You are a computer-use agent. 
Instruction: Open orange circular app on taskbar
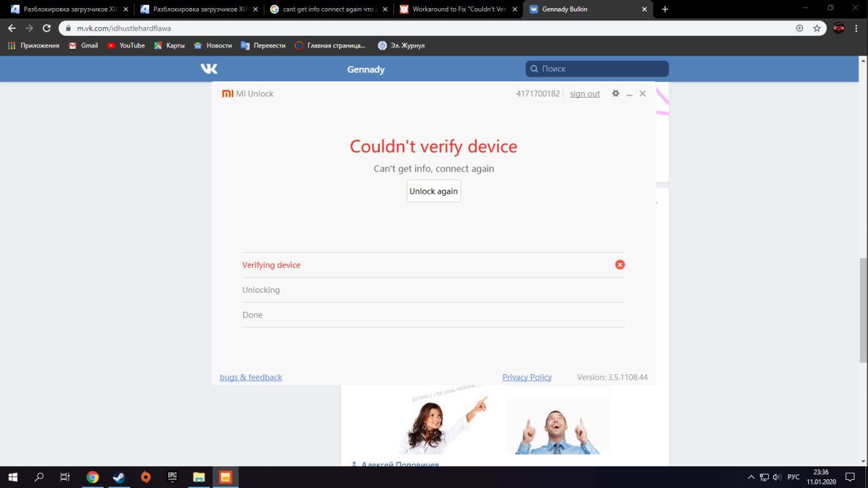coord(146,477)
